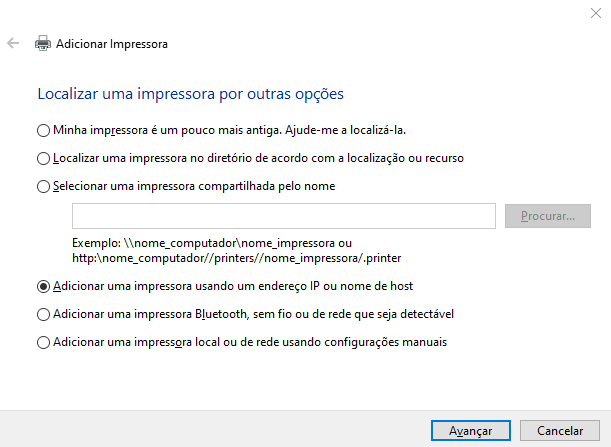The height and width of the screenshot is (447, 611).
Task: Enable the 'Adicionar uma impressora Bluetooth' radio button
Action: [x=43, y=314]
